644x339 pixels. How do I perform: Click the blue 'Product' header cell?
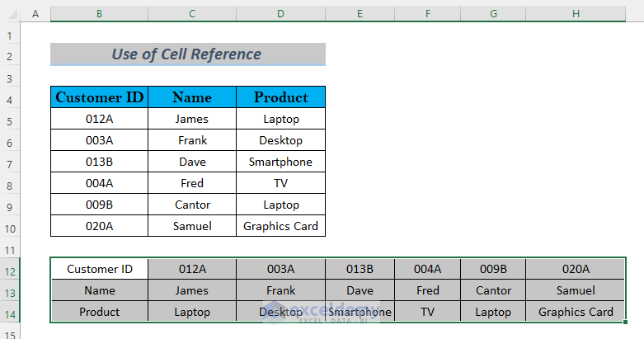(280, 97)
